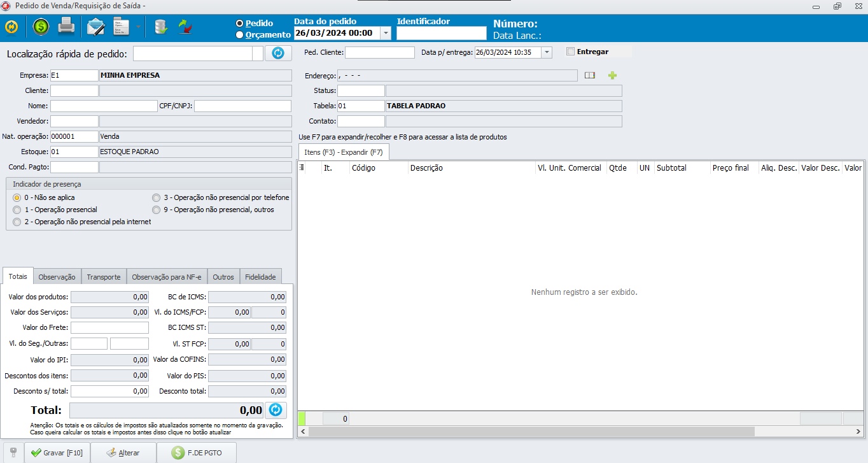Click the green and red arrows icon
This screenshot has width=868, height=463.
[x=185, y=27]
